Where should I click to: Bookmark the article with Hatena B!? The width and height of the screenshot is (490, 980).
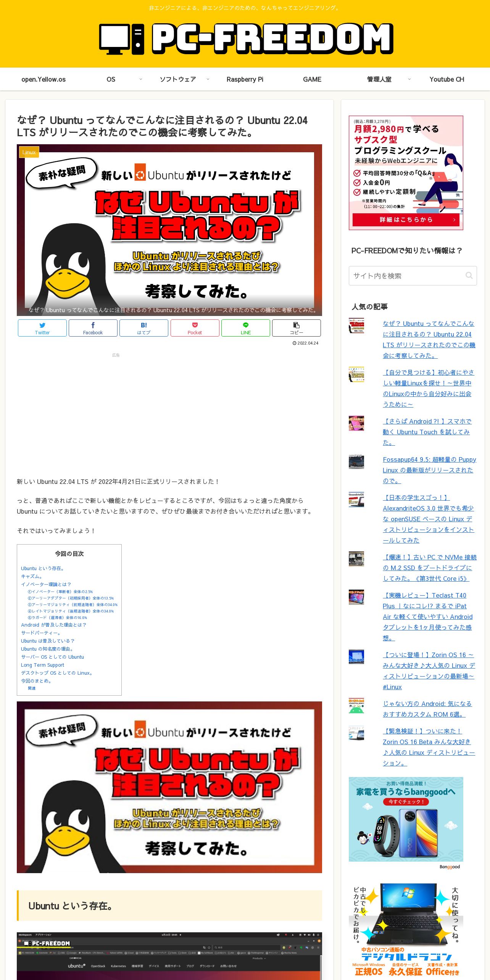tap(144, 328)
